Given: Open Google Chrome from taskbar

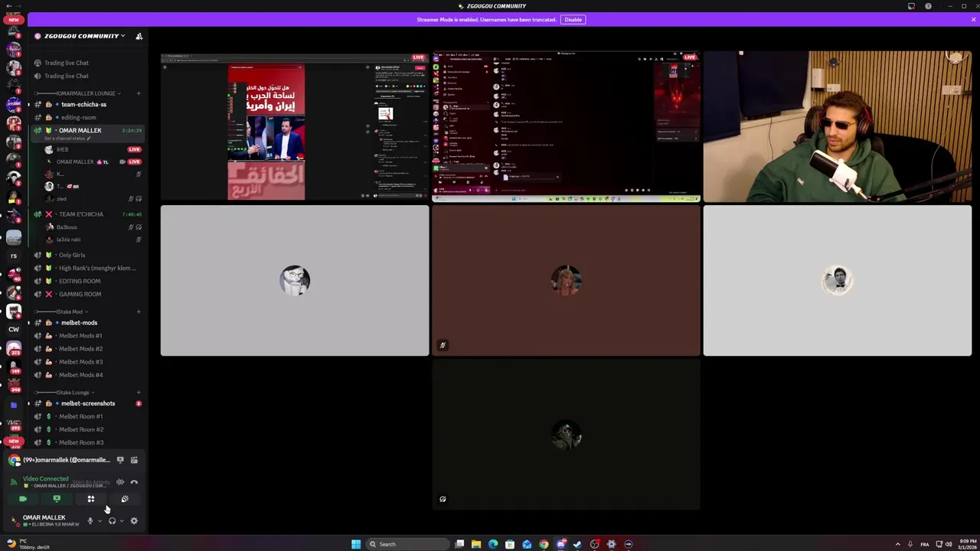Looking at the screenshot, I should pyautogui.click(x=544, y=544).
